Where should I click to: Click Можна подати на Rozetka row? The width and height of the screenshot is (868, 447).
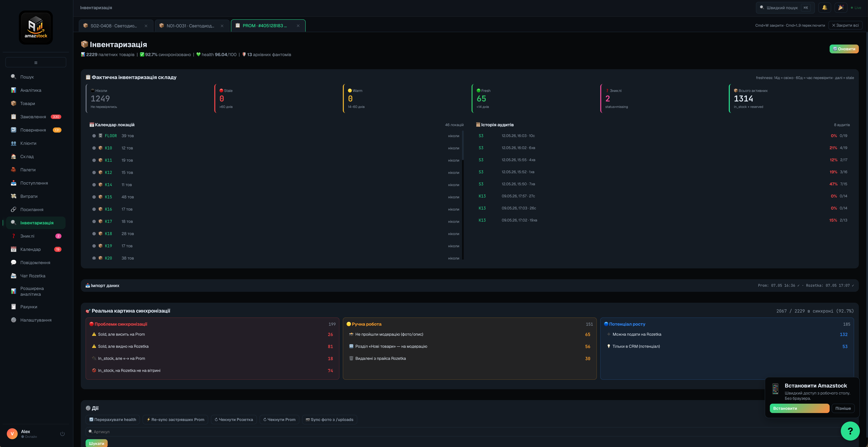click(x=727, y=334)
